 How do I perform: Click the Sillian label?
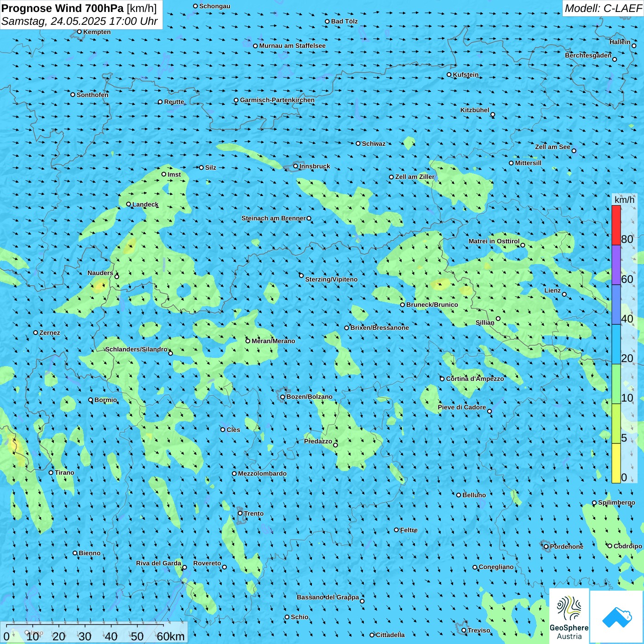(x=485, y=322)
